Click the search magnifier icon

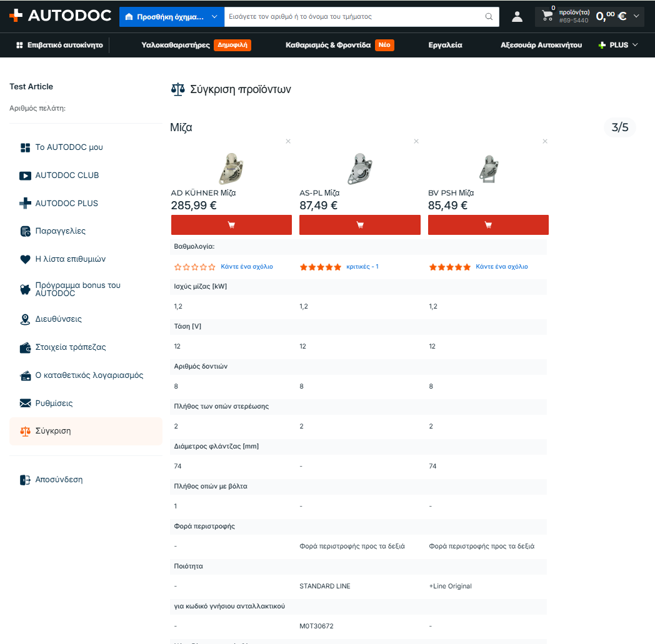(489, 17)
